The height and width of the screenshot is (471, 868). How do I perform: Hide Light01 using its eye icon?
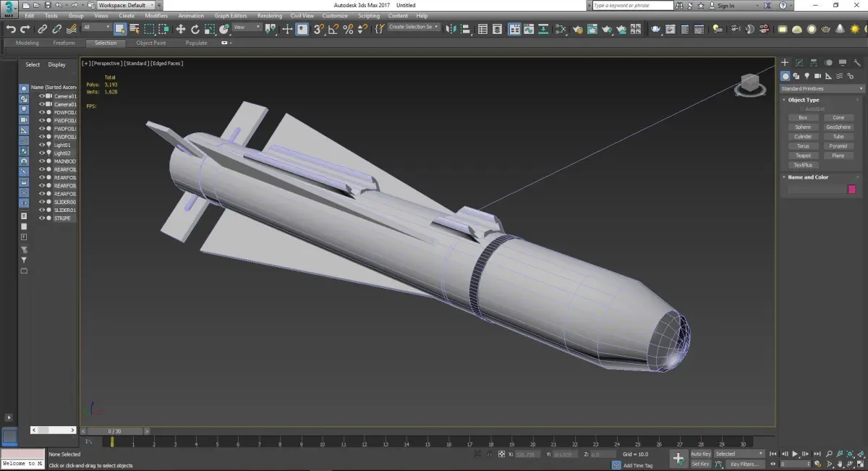coord(41,145)
